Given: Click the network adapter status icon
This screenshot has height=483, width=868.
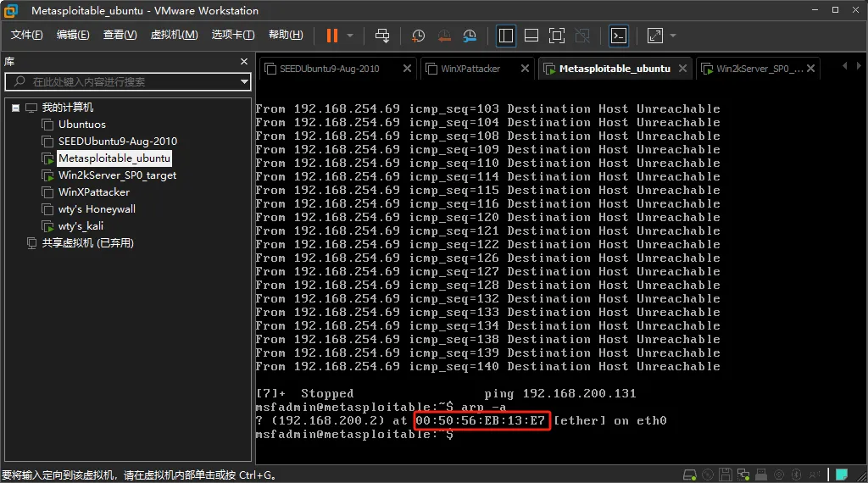Looking at the screenshot, I should [743, 475].
